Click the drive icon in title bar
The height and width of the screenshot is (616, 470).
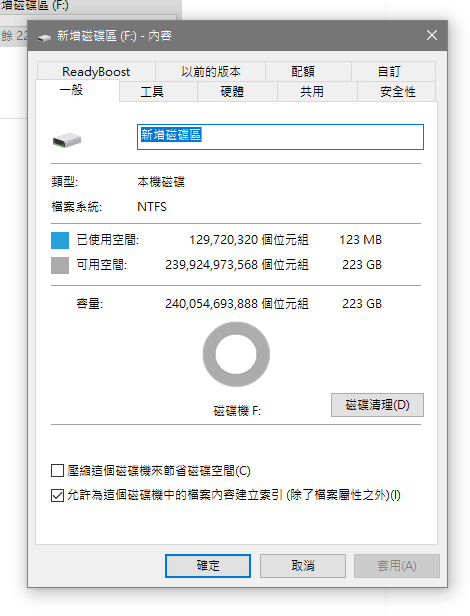click(44, 37)
